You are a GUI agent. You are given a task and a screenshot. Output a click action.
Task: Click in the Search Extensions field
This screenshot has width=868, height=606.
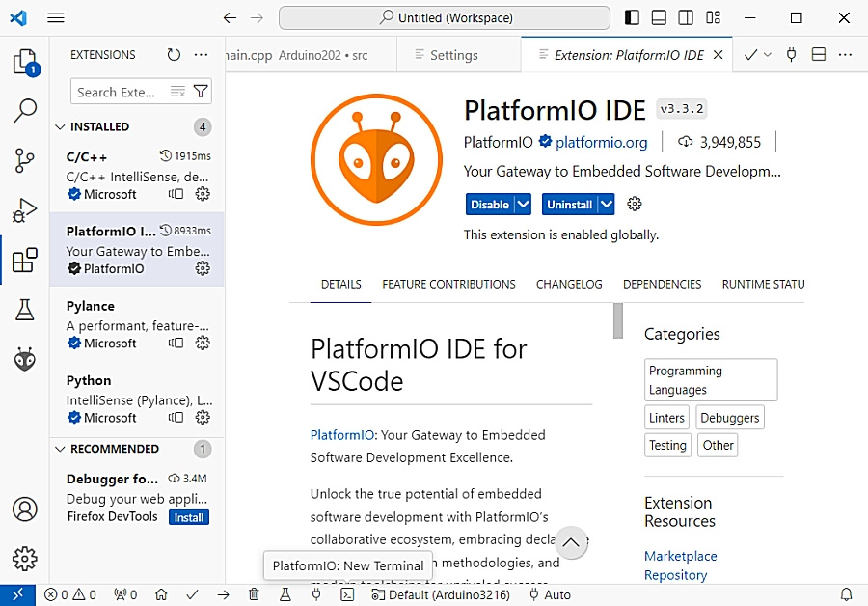pos(118,92)
